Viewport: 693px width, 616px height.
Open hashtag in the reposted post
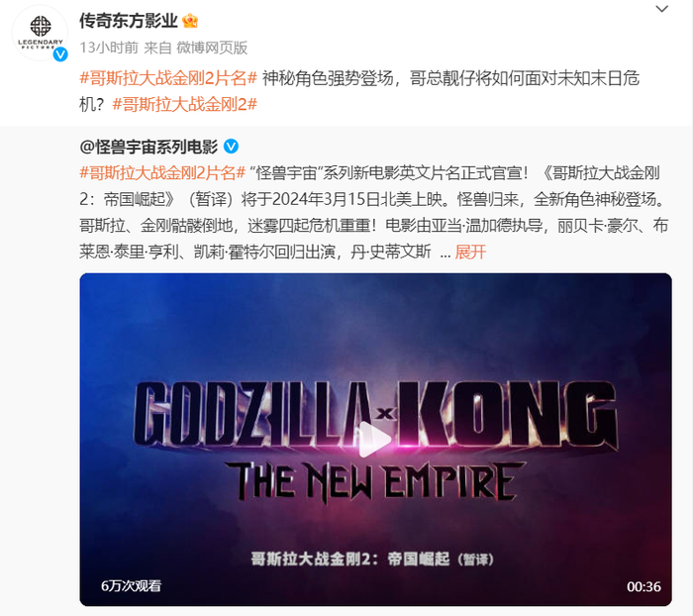pos(162,173)
